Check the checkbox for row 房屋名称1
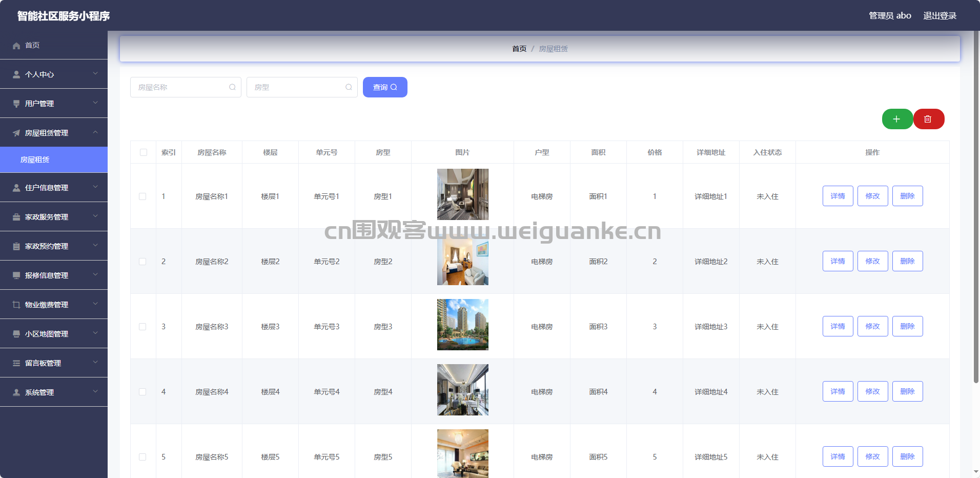This screenshot has height=478, width=980. pyautogui.click(x=142, y=196)
